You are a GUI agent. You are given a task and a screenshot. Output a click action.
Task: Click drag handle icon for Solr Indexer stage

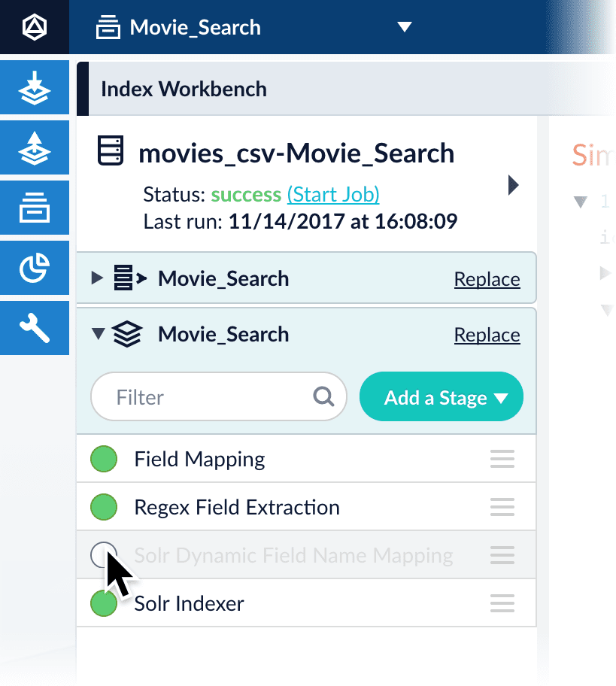[x=502, y=603]
